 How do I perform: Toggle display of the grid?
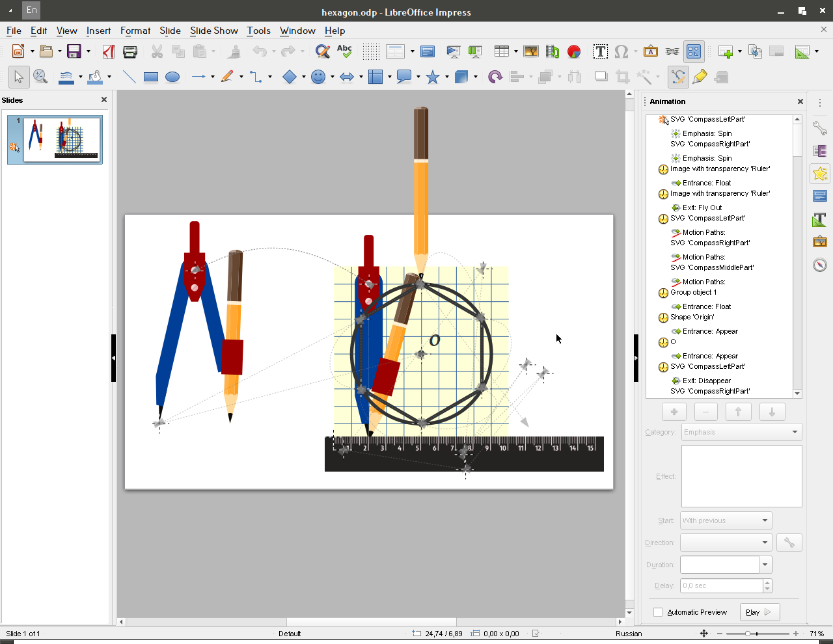(x=371, y=51)
